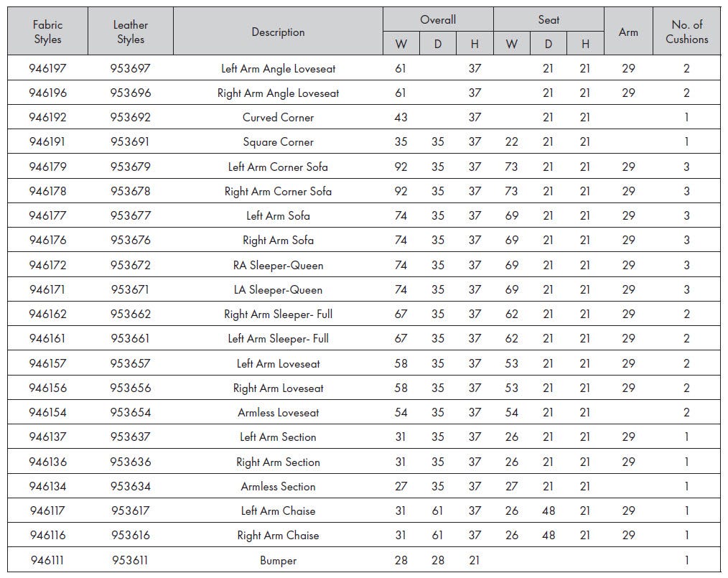Select fabric style 946171 cell
The height and width of the screenshot is (578, 728).
pos(48,289)
